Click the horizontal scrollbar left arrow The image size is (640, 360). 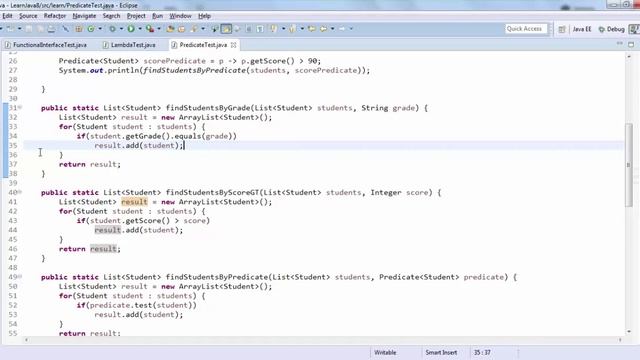27,340
